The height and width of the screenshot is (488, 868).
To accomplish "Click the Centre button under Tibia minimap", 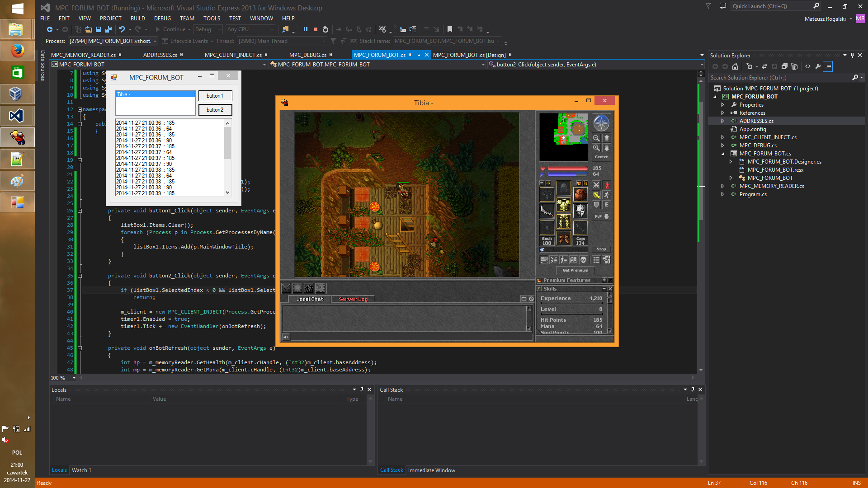I will point(601,157).
